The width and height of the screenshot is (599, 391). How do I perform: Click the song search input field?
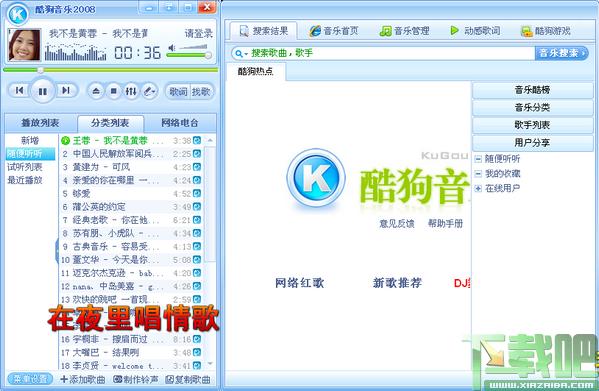tap(392, 53)
